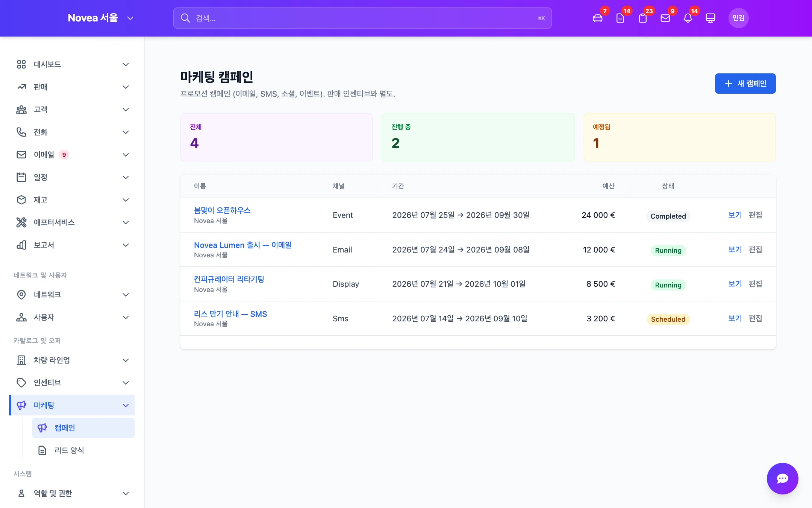Click the 네트워크 location pin icon

tap(21, 295)
